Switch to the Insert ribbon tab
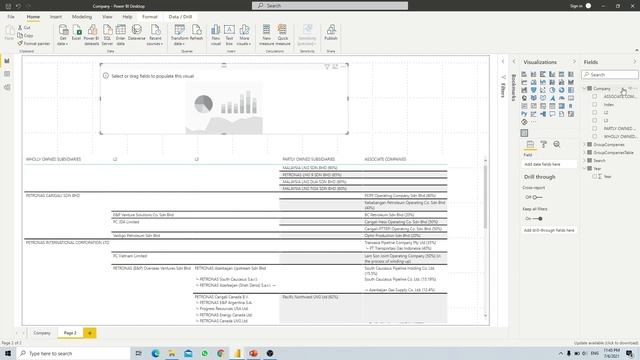640x360 pixels. 56,17
